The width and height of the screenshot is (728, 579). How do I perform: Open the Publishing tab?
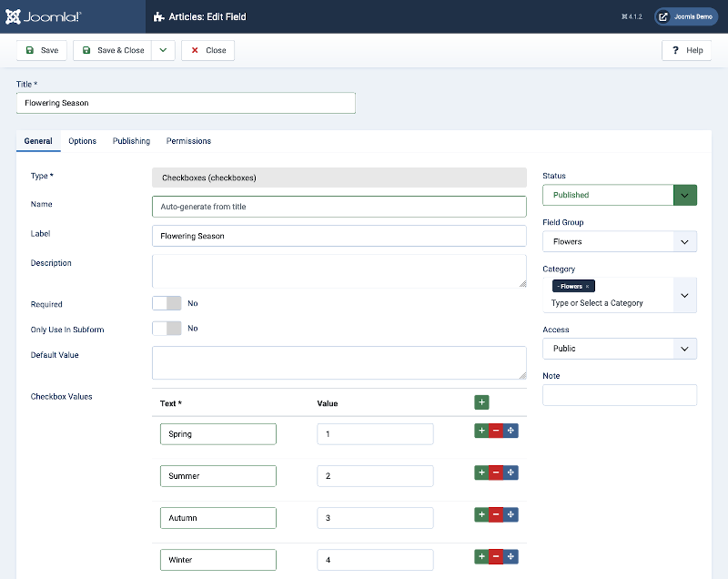click(131, 141)
